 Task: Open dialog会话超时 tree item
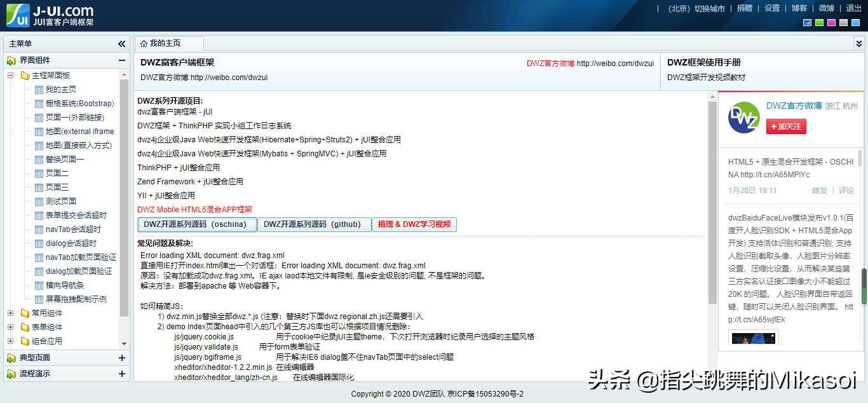click(71, 243)
